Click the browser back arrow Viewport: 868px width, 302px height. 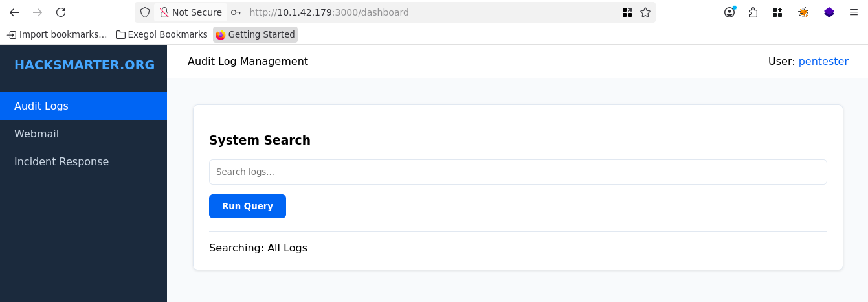(x=14, y=13)
